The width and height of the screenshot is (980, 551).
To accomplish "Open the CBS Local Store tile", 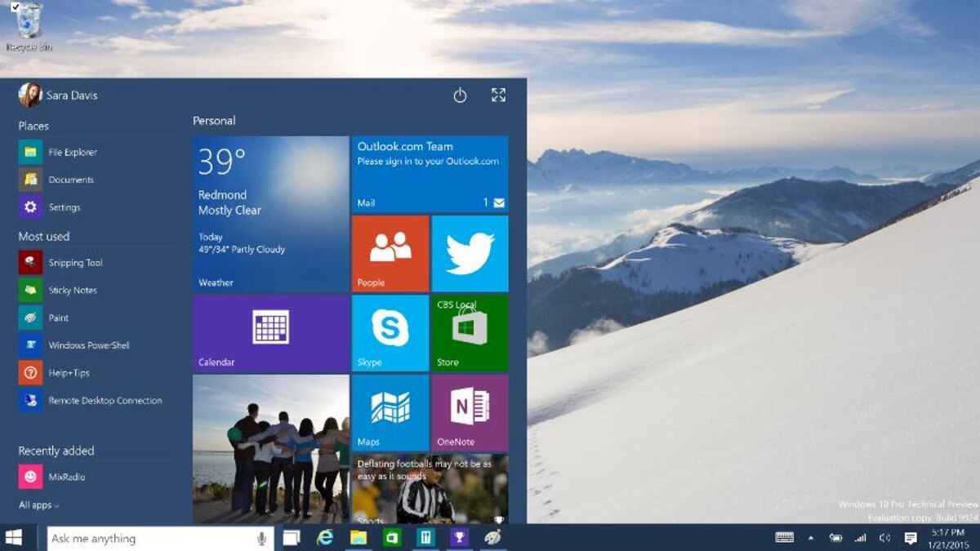I will pyautogui.click(x=470, y=331).
